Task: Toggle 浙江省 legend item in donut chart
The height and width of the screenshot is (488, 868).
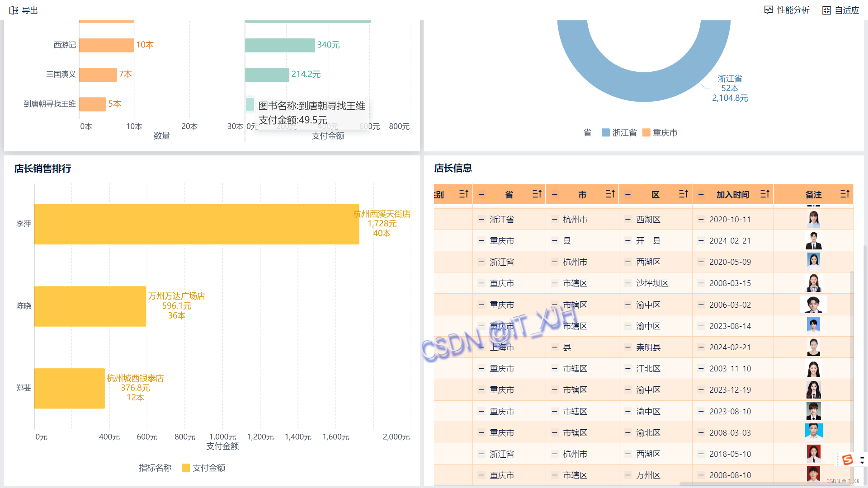Action: 619,132
